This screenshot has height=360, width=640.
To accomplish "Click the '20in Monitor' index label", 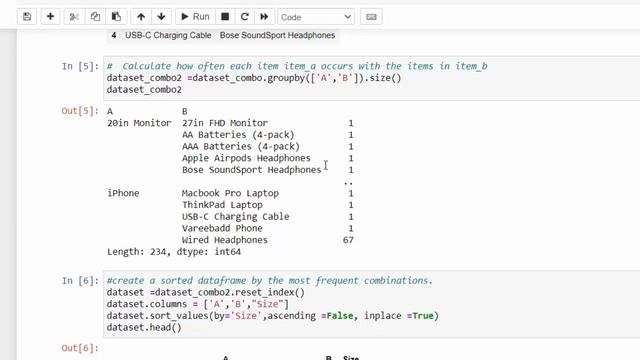I will click(139, 123).
